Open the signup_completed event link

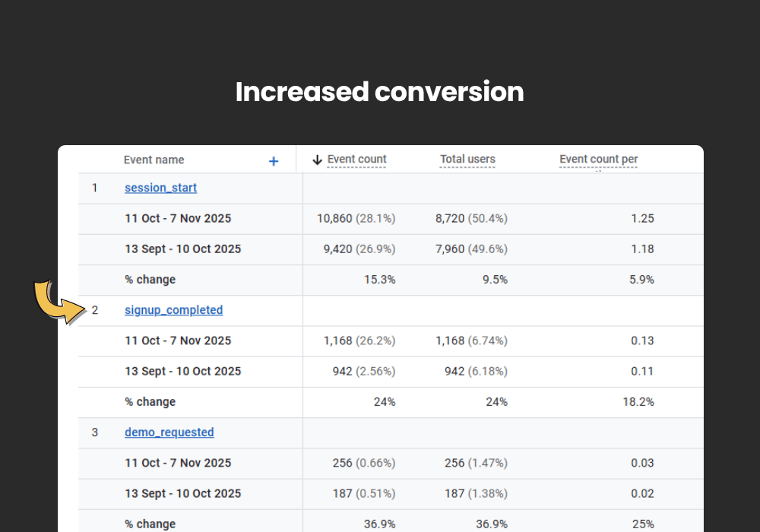pyautogui.click(x=173, y=310)
